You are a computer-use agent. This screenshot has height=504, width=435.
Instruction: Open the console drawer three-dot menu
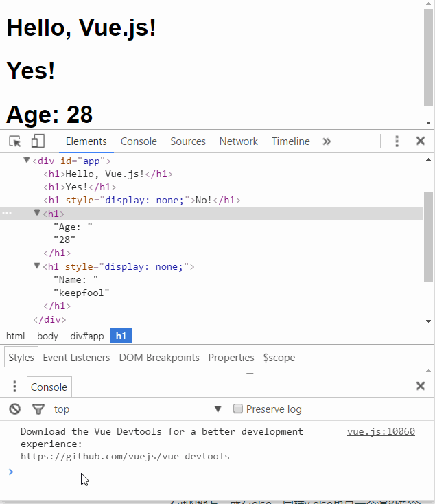pyautogui.click(x=14, y=387)
